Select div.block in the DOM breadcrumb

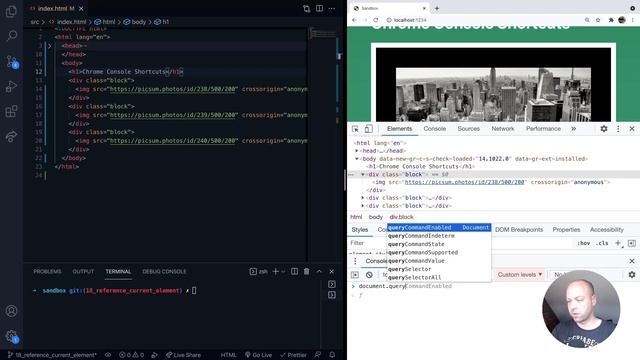coord(401,217)
